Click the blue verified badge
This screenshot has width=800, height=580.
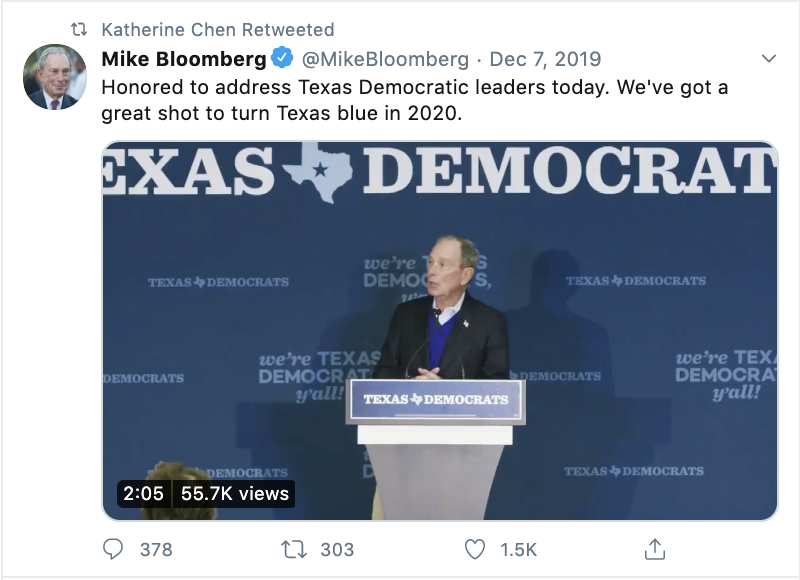pyautogui.click(x=283, y=58)
